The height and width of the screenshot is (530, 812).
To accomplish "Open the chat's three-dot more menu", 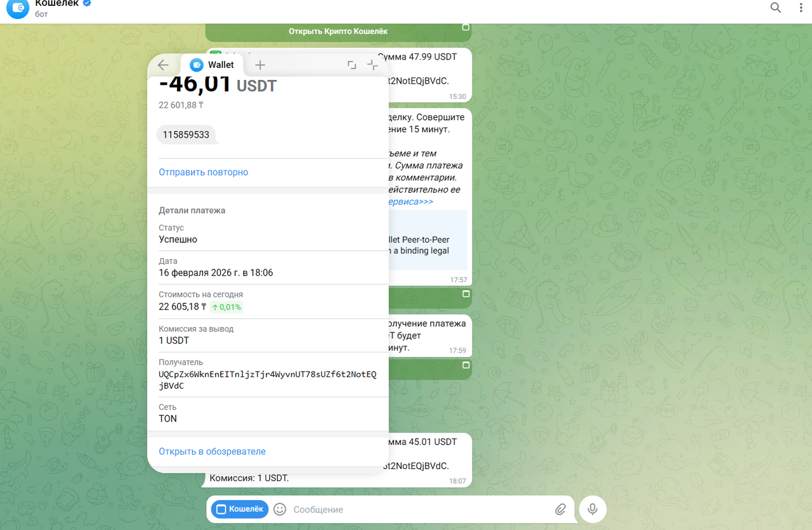I will click(x=800, y=8).
